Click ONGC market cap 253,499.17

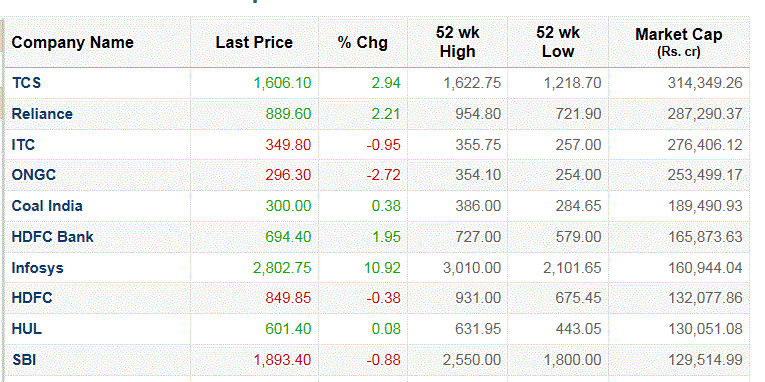pyautogui.click(x=705, y=175)
